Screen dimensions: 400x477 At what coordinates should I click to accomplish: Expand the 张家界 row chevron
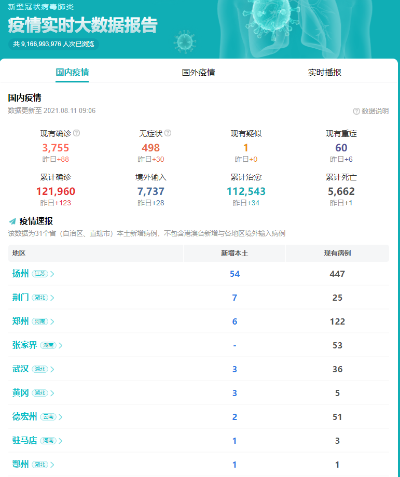pyautogui.click(x=60, y=345)
